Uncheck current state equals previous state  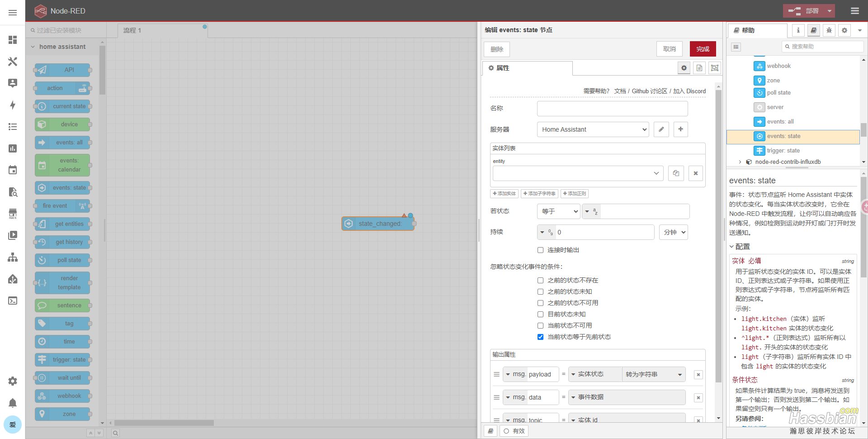pyautogui.click(x=540, y=337)
